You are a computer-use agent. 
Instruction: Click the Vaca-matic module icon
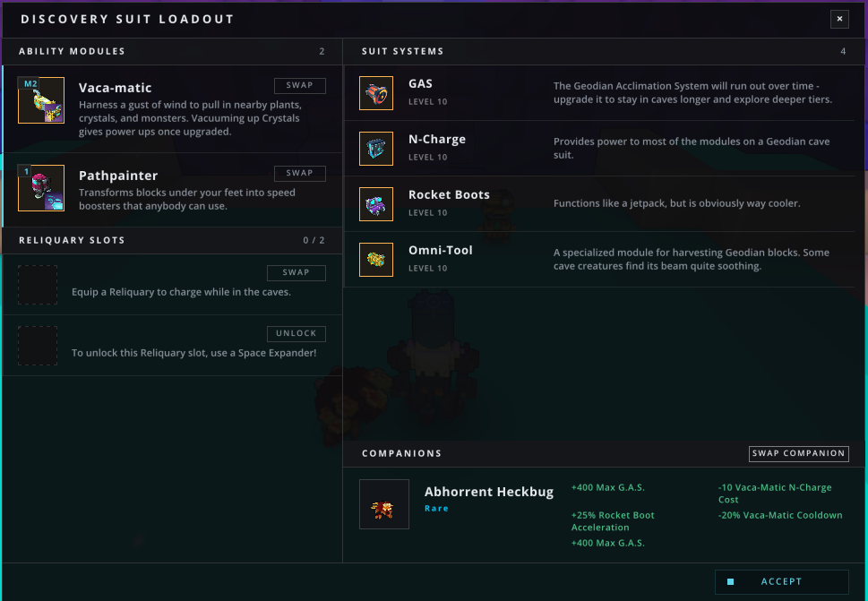point(41,100)
